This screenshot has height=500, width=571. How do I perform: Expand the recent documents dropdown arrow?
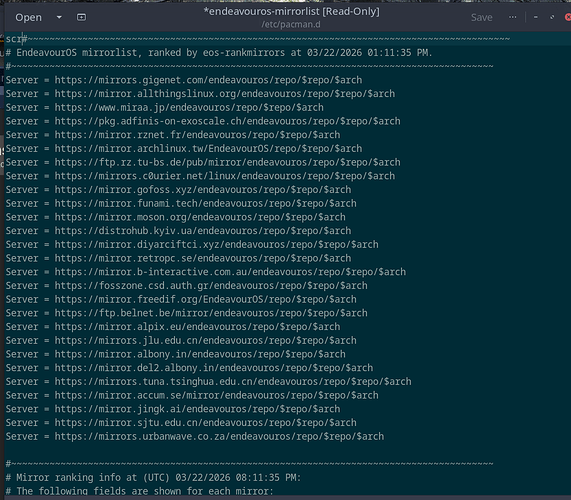point(59,17)
